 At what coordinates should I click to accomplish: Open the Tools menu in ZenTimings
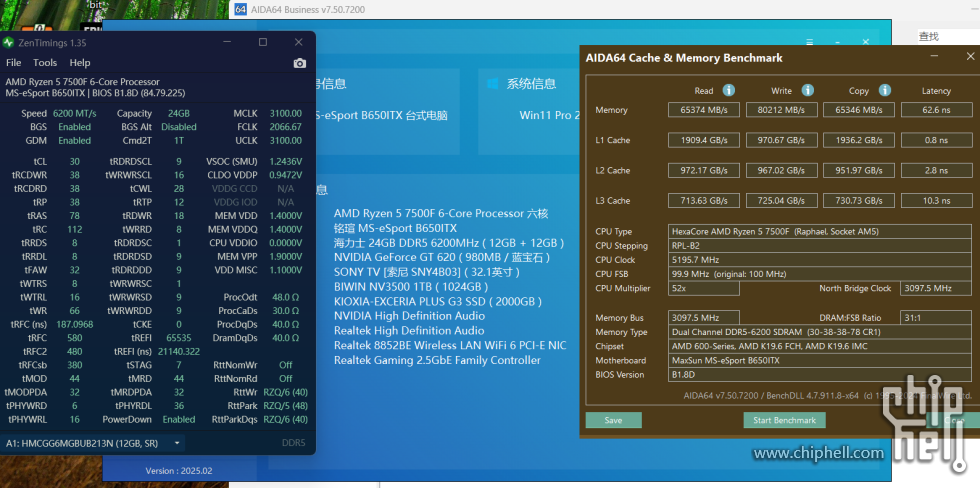coord(45,62)
